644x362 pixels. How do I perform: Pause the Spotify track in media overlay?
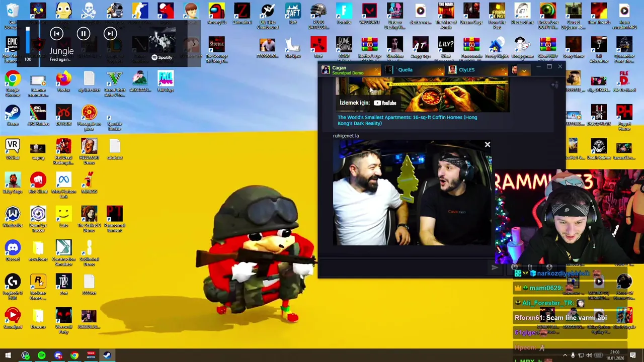coord(84,34)
